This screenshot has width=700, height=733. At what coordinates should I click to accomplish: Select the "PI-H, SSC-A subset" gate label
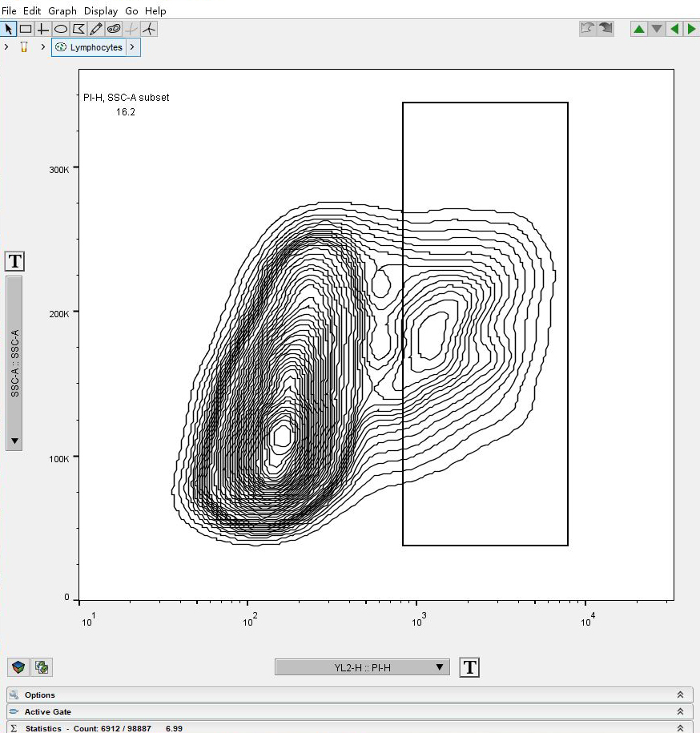point(127,98)
